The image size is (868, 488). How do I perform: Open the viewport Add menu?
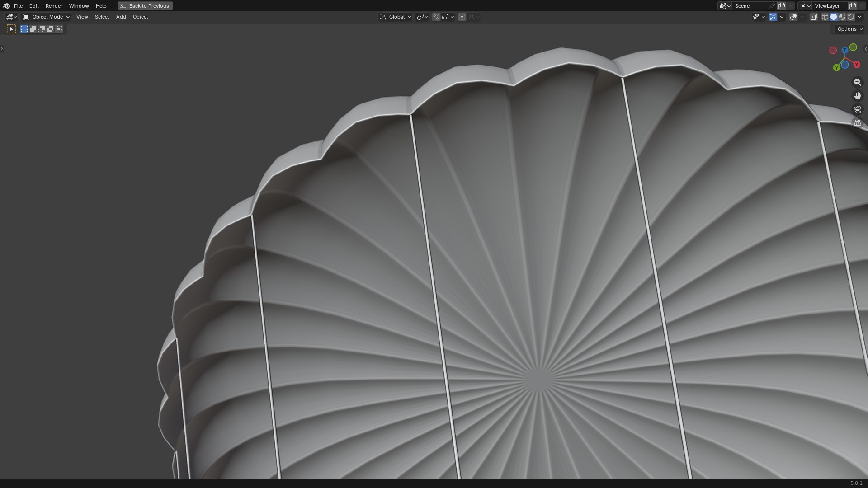tap(121, 17)
